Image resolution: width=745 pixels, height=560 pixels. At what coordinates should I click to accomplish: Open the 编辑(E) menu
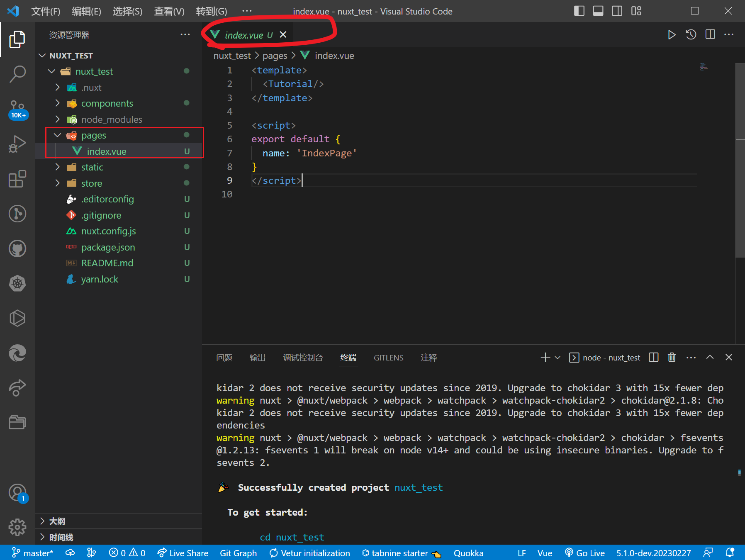(86, 11)
